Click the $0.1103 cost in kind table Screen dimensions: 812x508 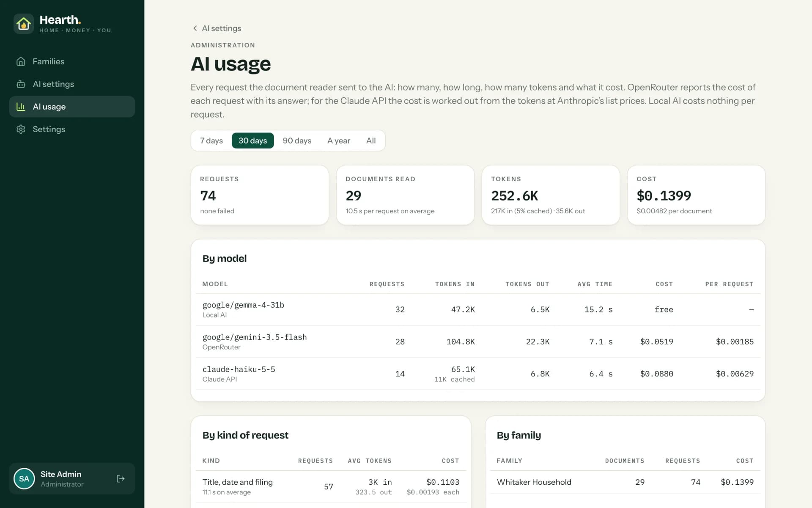point(443,482)
